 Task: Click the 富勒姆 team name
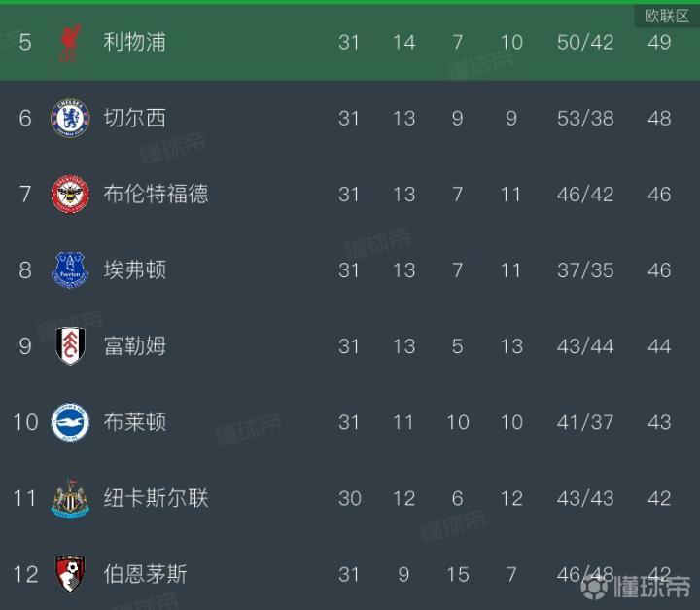click(x=134, y=345)
